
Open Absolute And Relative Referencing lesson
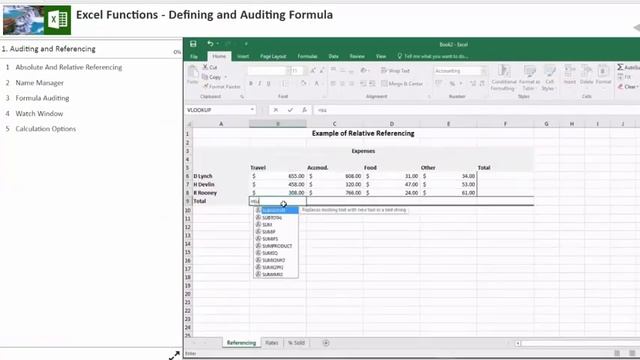[69, 67]
